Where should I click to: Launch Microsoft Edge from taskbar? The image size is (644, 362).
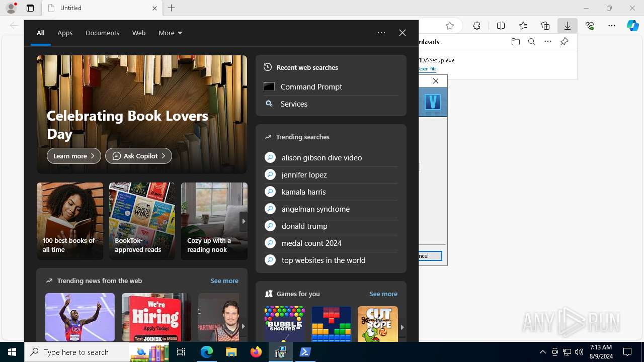207,352
